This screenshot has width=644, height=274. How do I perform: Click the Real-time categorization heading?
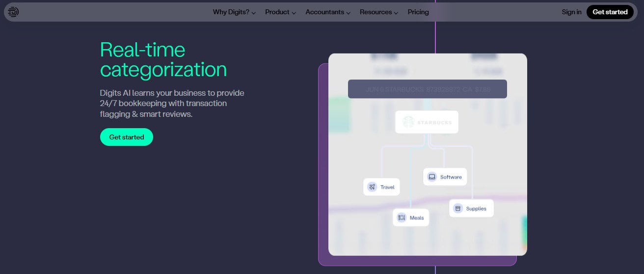(163, 60)
